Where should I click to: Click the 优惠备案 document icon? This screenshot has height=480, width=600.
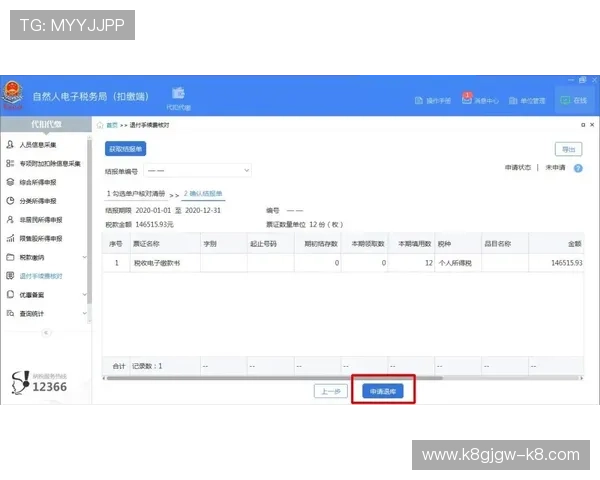point(10,295)
